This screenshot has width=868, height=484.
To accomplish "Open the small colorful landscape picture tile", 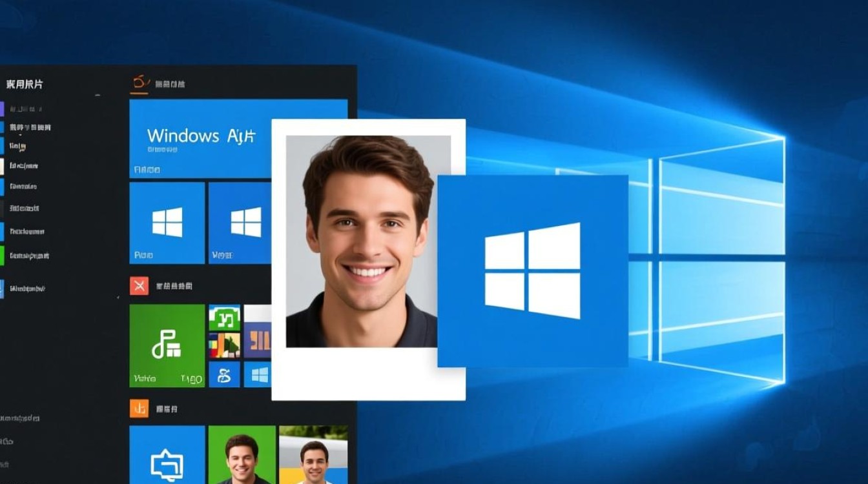I will pyautogui.click(x=224, y=345).
